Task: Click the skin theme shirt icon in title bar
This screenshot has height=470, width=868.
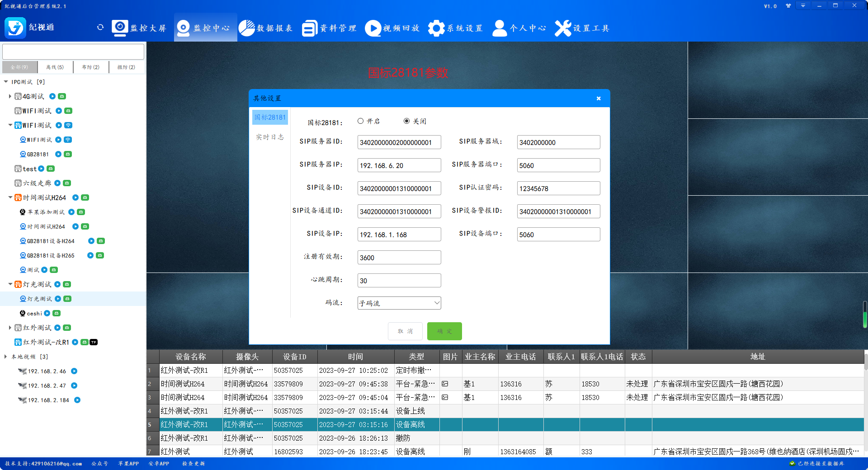Action: (x=788, y=6)
